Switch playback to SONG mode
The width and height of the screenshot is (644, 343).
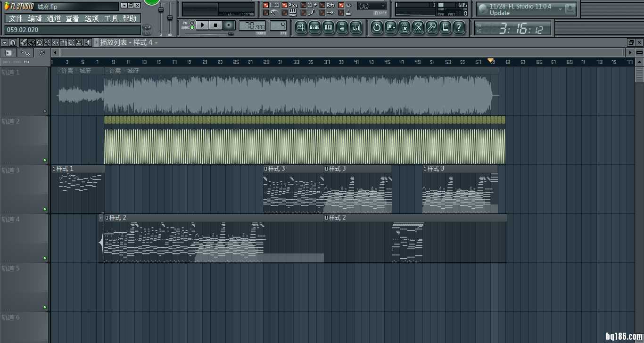[x=191, y=28]
